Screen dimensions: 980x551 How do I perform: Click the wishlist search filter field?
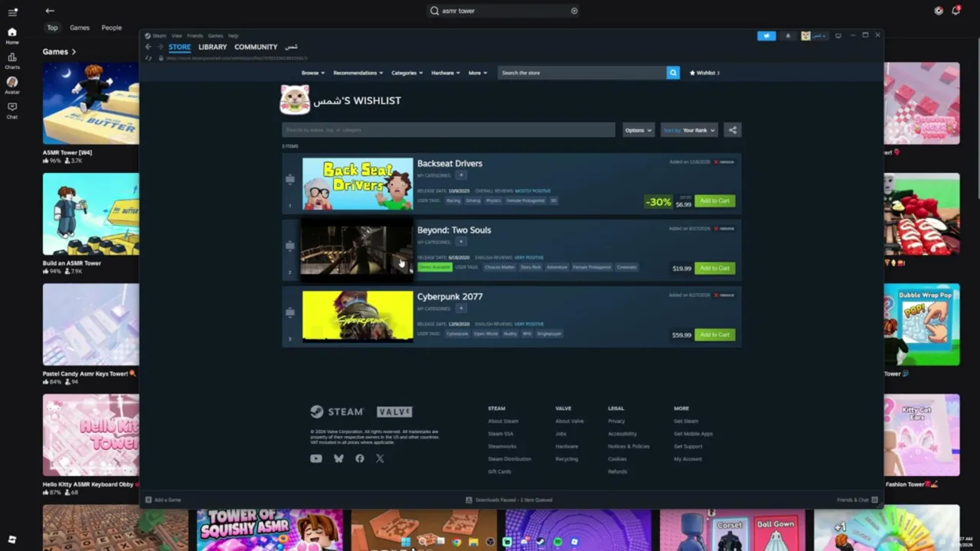click(449, 130)
